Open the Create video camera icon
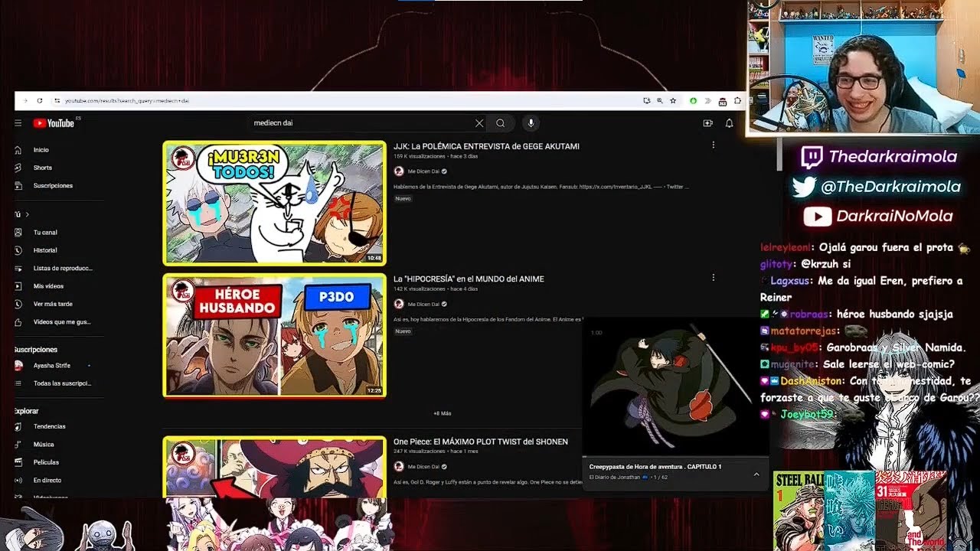The image size is (980, 551). [x=707, y=123]
